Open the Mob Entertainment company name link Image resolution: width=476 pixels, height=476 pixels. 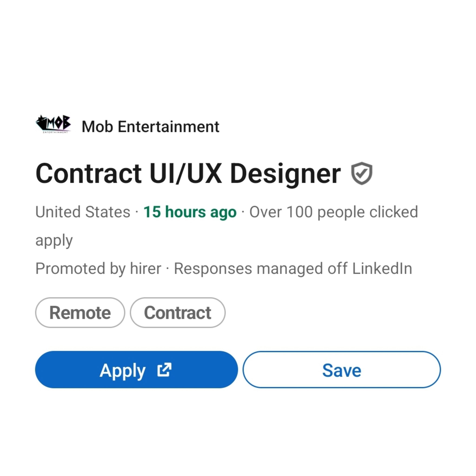pos(150,127)
